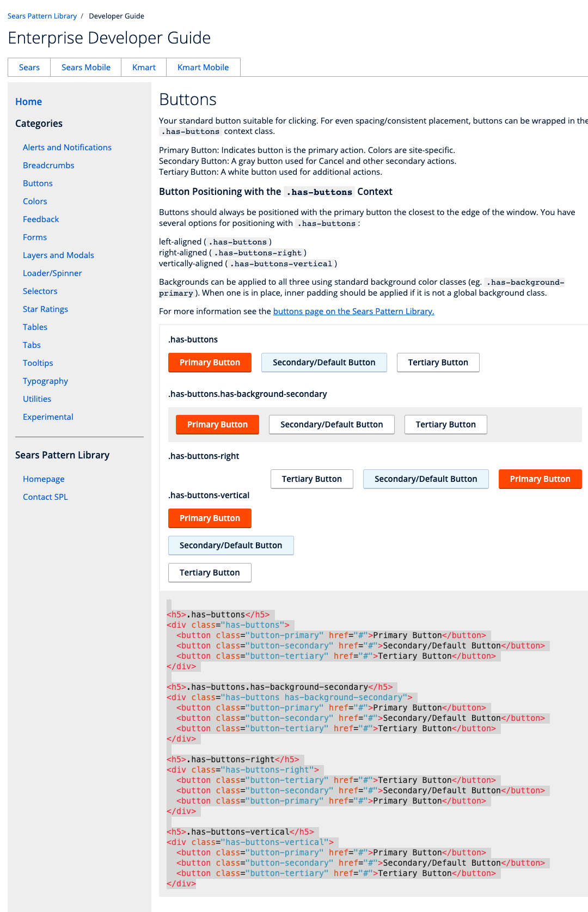
Task: Click the Contact SPL link
Action: coord(45,497)
